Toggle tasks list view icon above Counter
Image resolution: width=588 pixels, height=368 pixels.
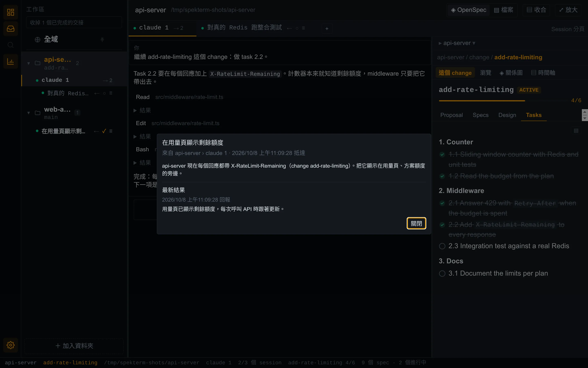[x=576, y=131]
